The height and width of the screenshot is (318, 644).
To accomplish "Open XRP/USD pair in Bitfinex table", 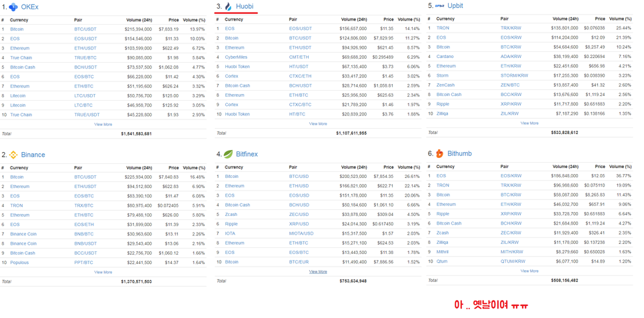I will coord(299,224).
